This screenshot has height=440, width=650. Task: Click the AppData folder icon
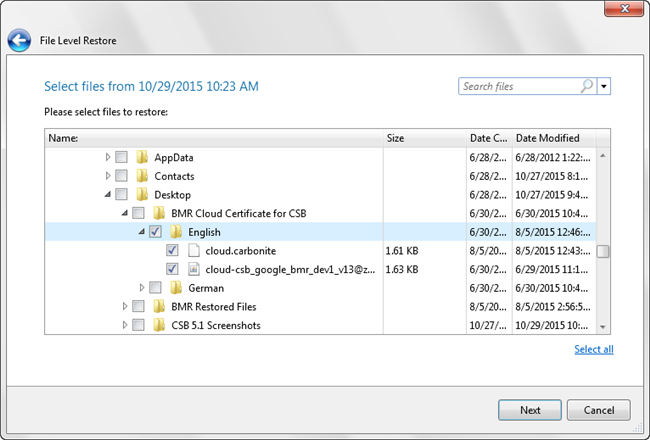tap(142, 158)
